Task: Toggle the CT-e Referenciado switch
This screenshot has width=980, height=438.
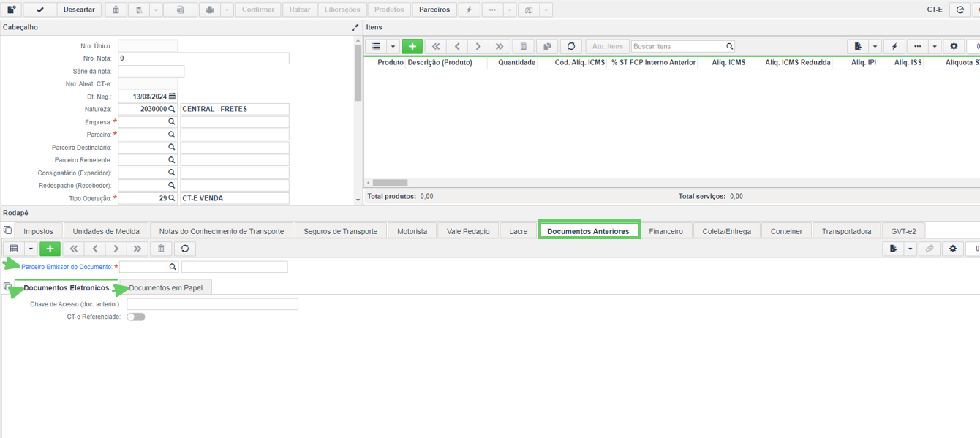Action: click(136, 317)
